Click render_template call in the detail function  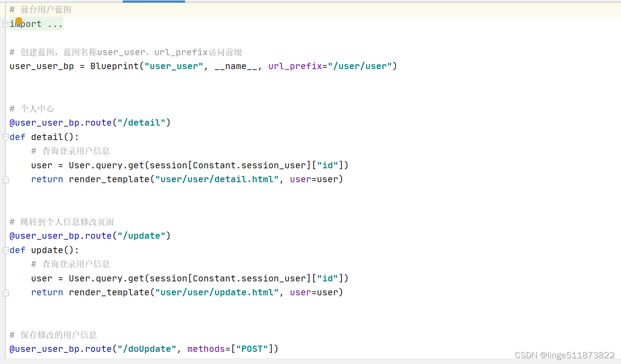[109, 180]
